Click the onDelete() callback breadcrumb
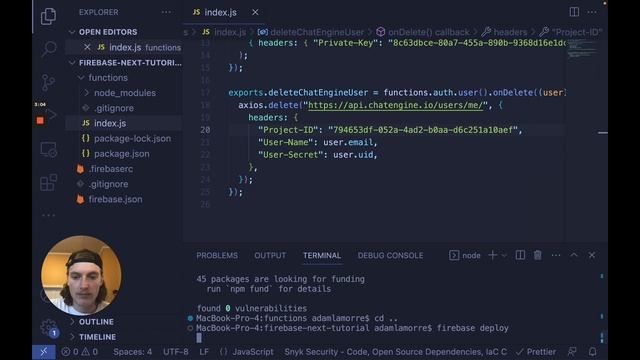Image resolution: width=640 pixels, height=360 pixels. 428,32
